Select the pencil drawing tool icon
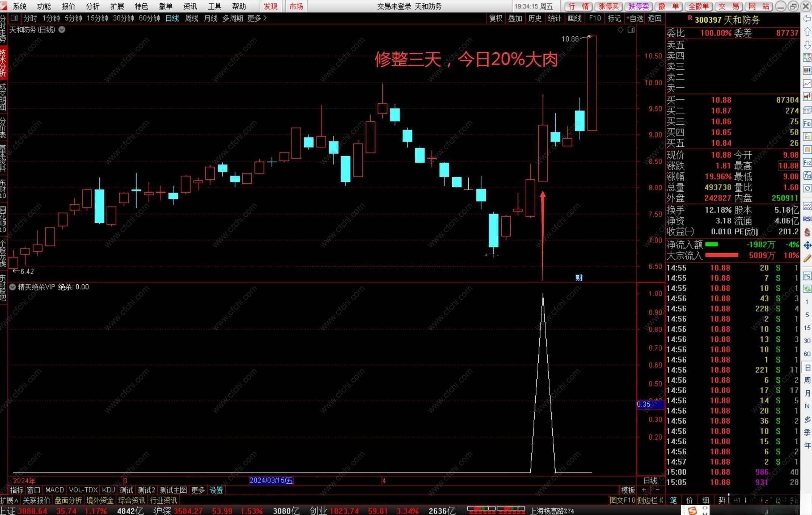 coord(807,258)
